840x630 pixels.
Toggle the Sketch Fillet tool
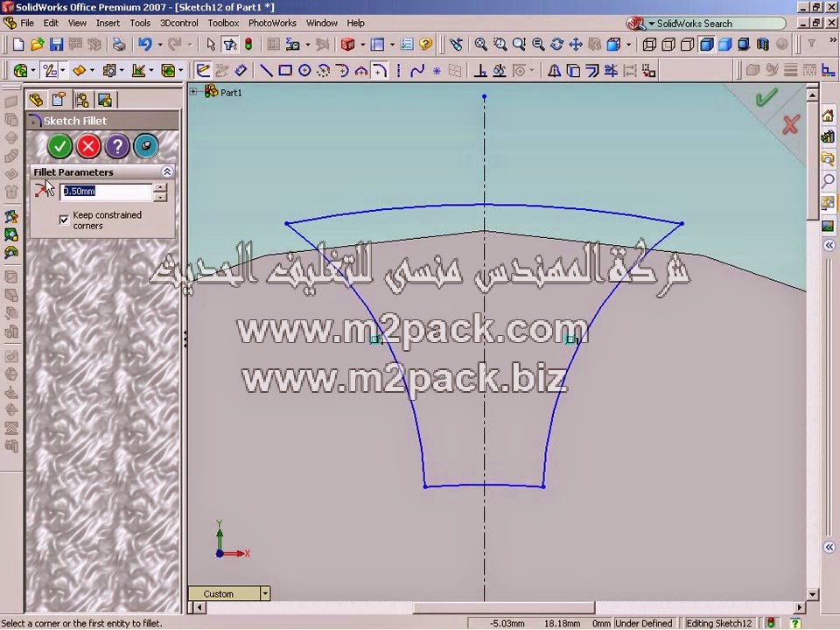click(380, 71)
